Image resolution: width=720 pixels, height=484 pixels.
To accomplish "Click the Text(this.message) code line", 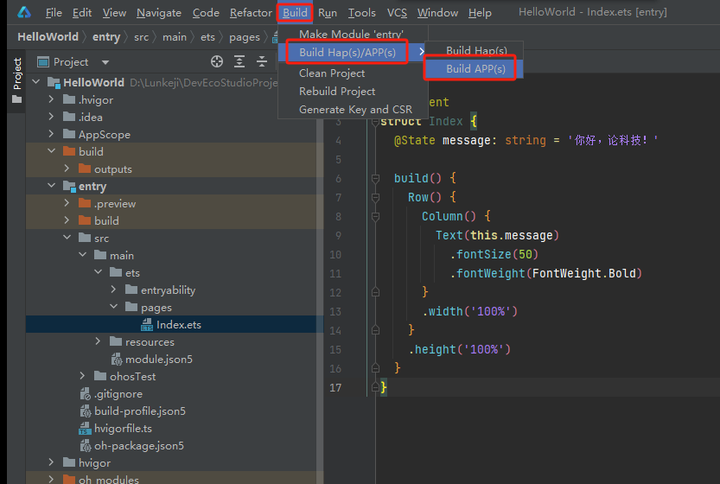I will coord(497,236).
